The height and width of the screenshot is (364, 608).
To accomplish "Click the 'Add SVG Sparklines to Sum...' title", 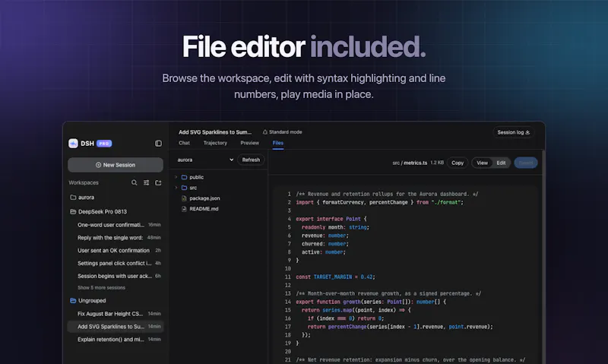I will (215, 131).
